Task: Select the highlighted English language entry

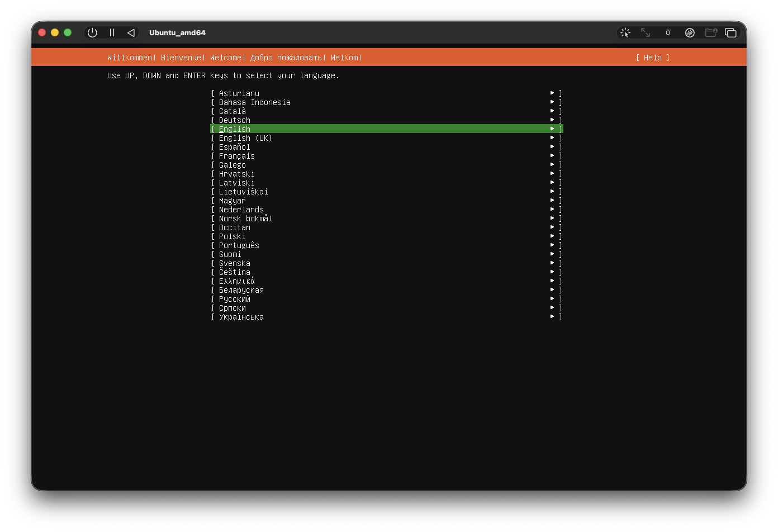Action: pyautogui.click(x=235, y=129)
